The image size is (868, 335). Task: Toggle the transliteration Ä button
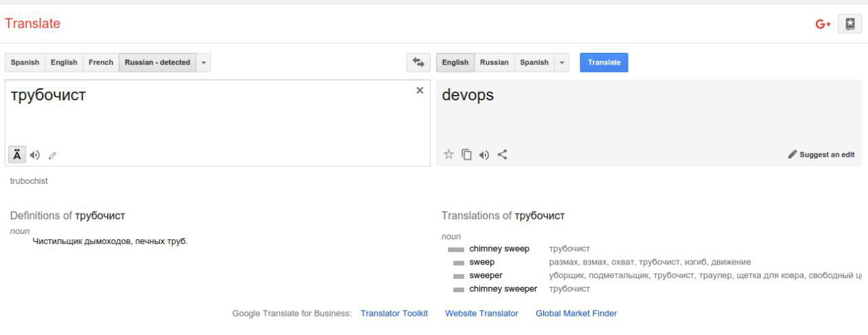click(x=17, y=155)
